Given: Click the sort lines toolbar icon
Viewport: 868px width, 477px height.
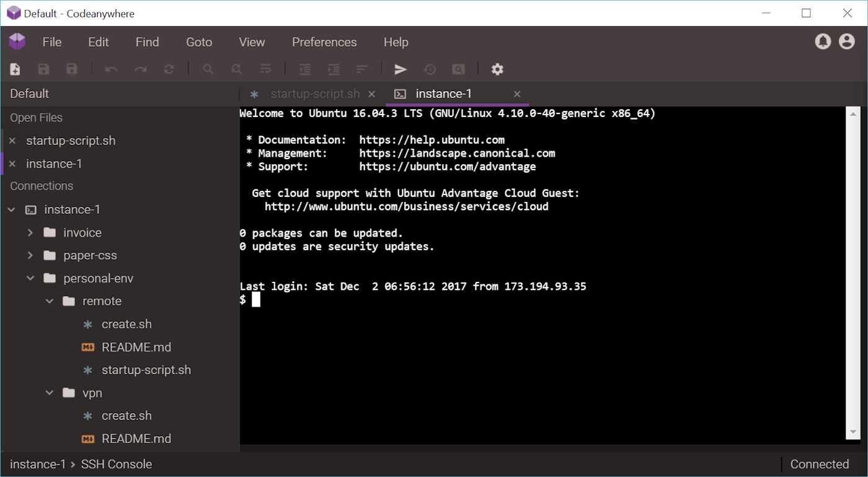Looking at the screenshot, I should (362, 69).
